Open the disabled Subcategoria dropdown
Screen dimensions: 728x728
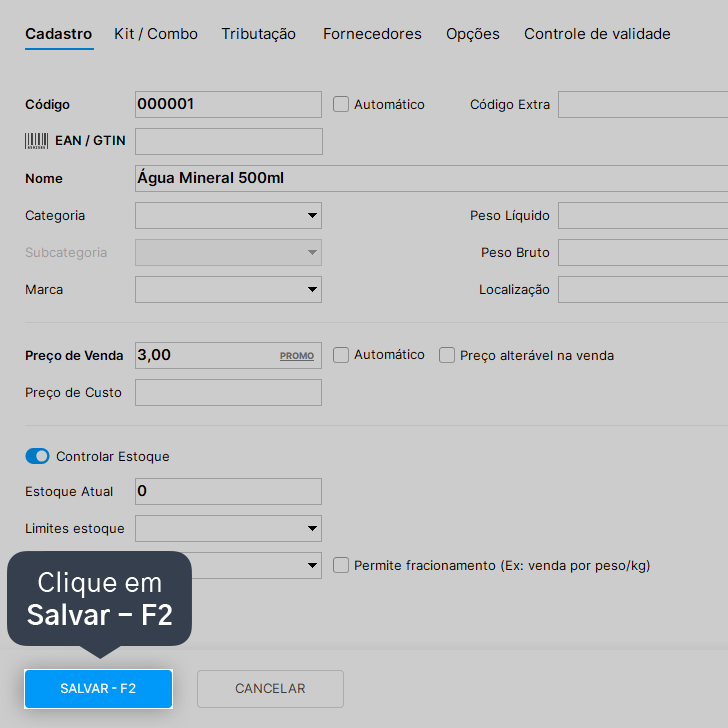228,253
